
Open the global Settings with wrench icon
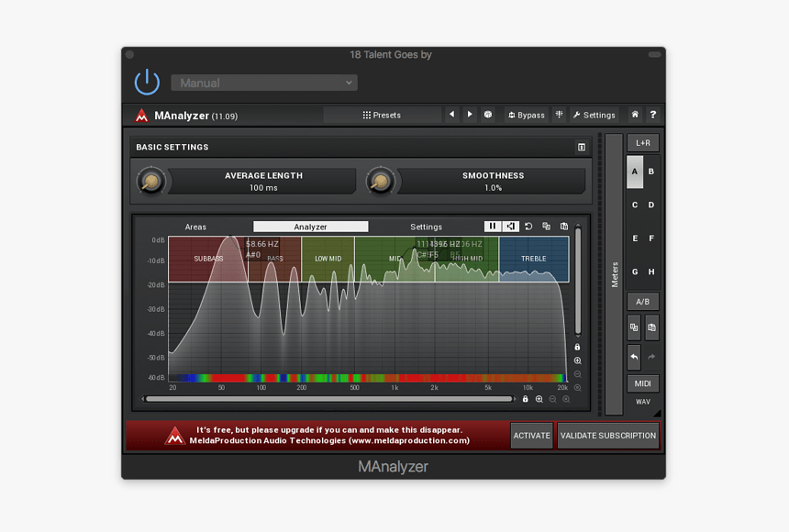595,115
